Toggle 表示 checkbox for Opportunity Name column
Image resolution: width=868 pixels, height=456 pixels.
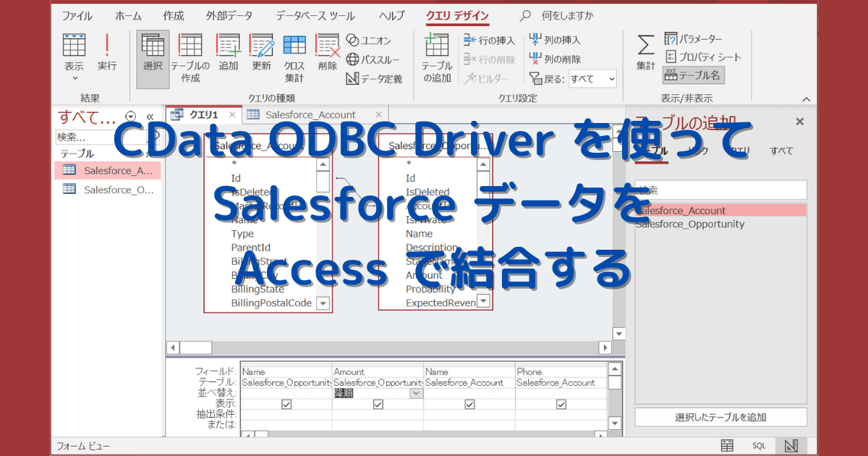pos(286,404)
